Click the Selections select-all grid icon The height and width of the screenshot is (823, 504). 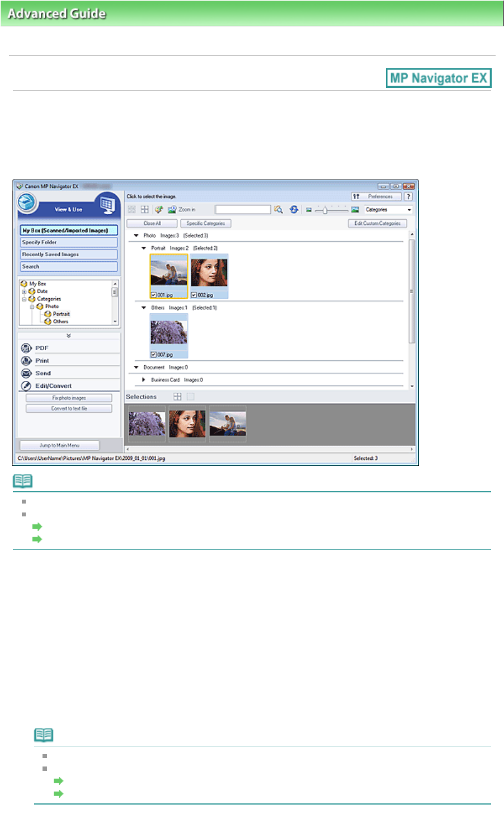pyautogui.click(x=177, y=396)
